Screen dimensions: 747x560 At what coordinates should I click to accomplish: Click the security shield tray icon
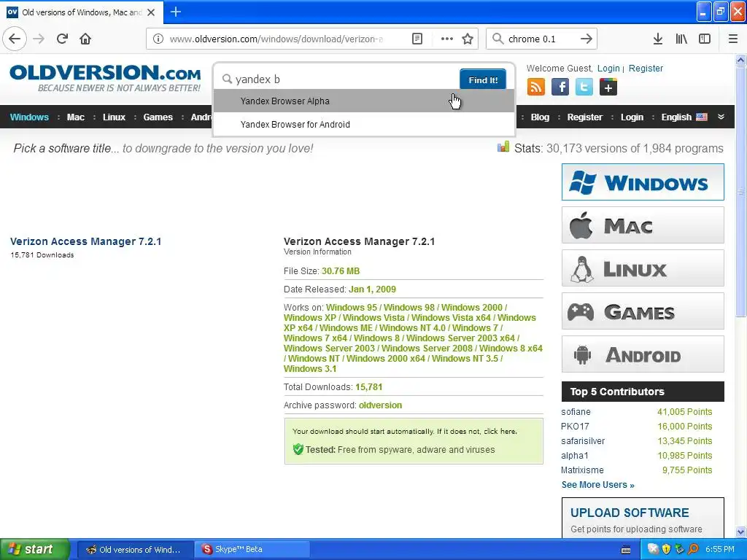click(666, 549)
